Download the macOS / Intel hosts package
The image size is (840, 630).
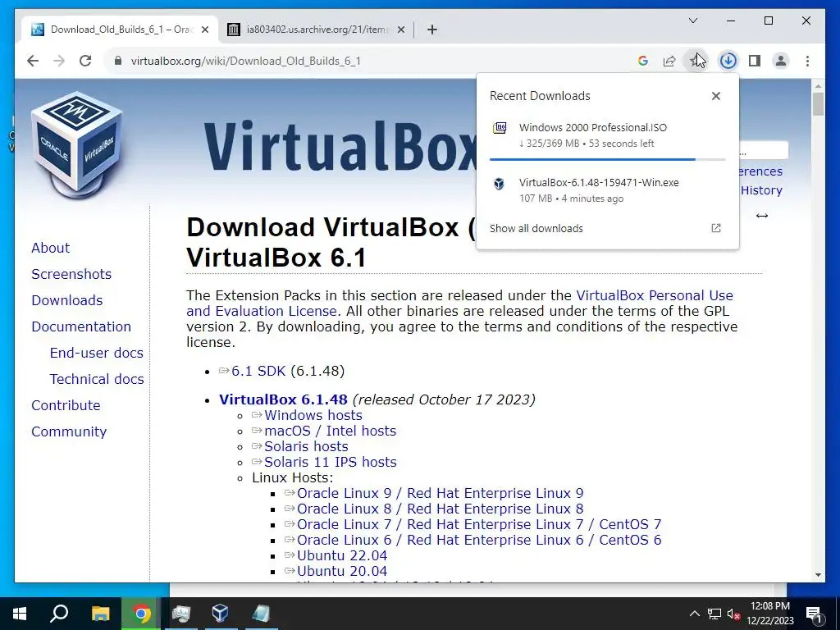330,431
